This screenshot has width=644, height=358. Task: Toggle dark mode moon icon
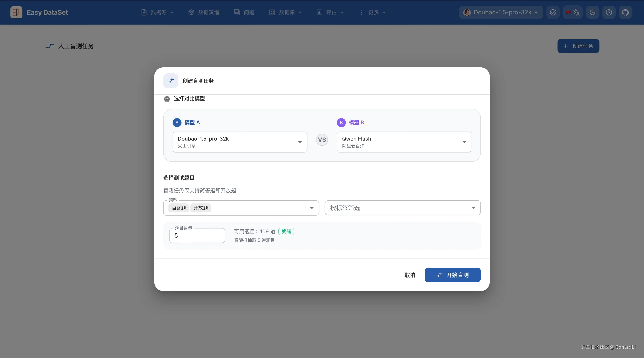coord(592,12)
